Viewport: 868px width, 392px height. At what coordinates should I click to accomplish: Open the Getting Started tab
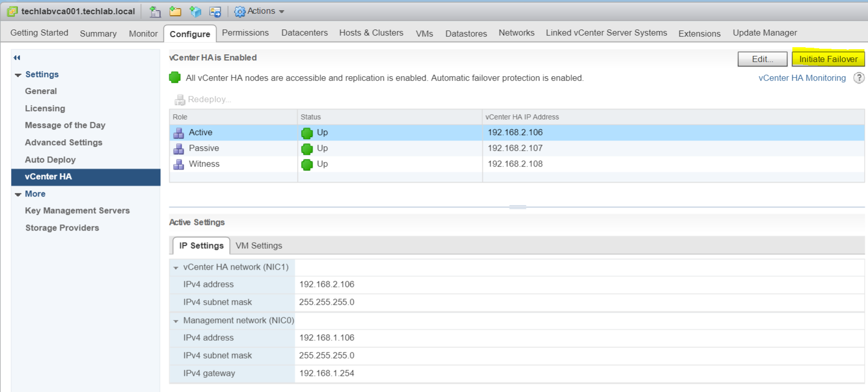pos(39,32)
